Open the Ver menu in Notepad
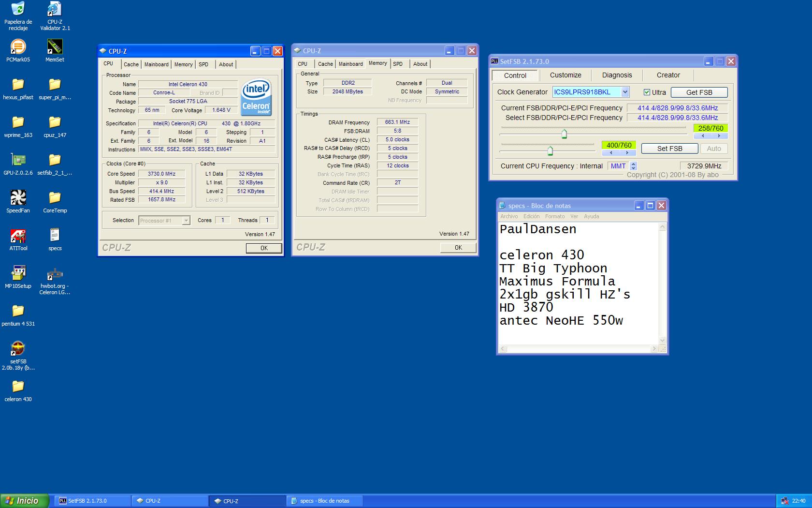This screenshot has height=508, width=812. click(x=574, y=216)
